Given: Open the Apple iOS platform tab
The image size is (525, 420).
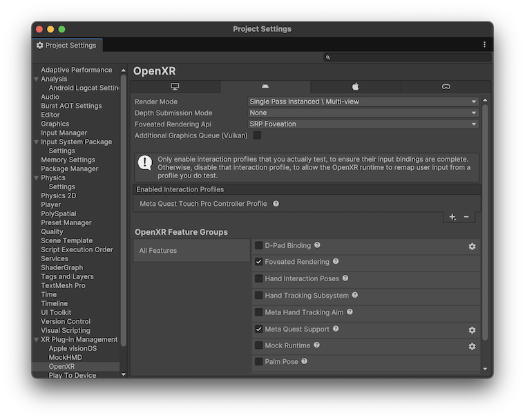Looking at the screenshot, I should click(356, 86).
